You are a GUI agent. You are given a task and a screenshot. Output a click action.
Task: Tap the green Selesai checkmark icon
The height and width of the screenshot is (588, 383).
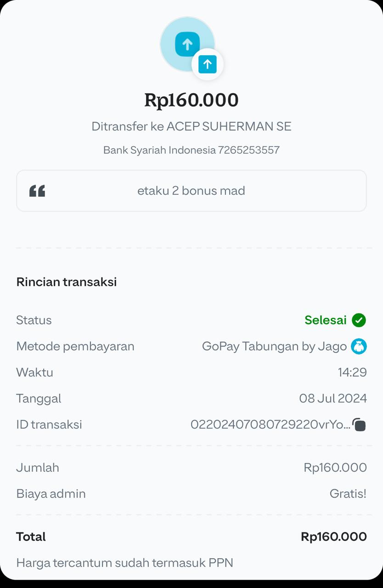pyautogui.click(x=359, y=320)
